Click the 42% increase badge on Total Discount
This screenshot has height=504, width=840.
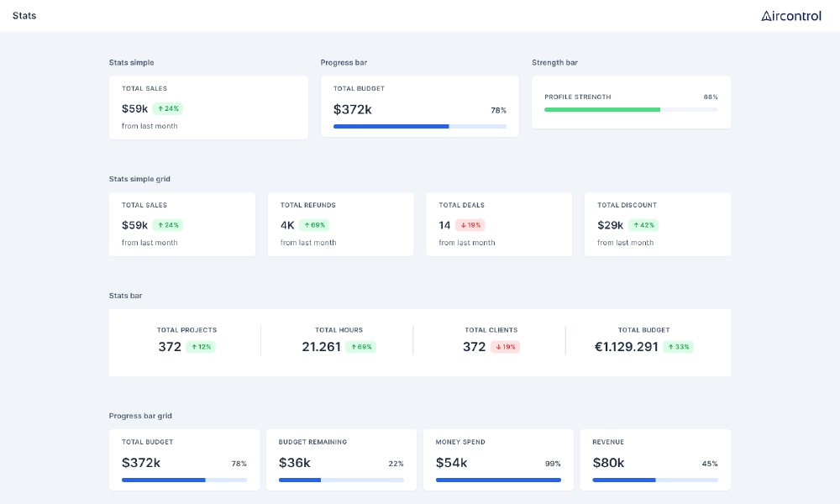click(643, 225)
